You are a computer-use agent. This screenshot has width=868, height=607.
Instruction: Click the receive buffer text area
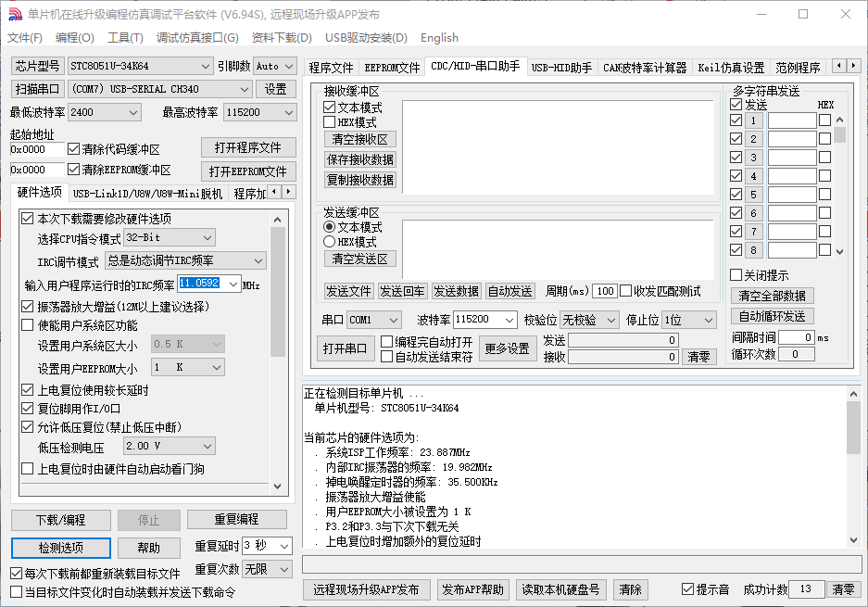point(558,147)
